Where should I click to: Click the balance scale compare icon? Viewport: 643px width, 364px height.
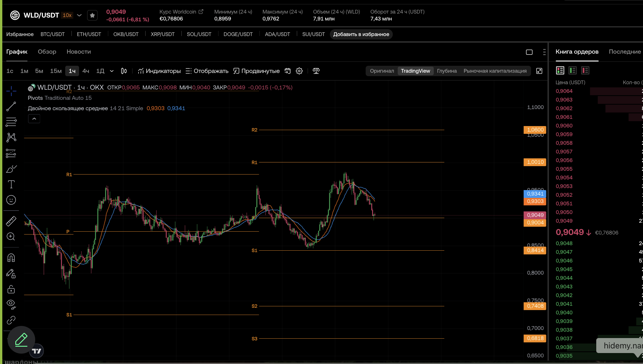click(316, 71)
